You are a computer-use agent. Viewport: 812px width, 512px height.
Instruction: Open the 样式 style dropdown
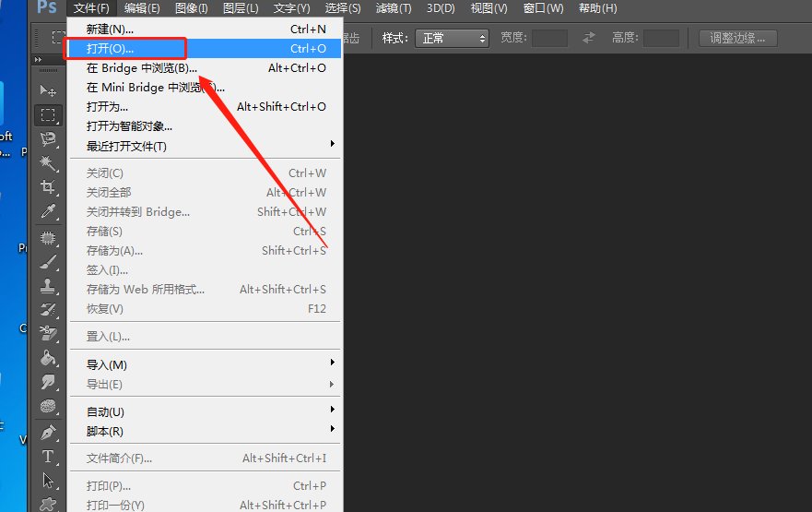point(453,39)
